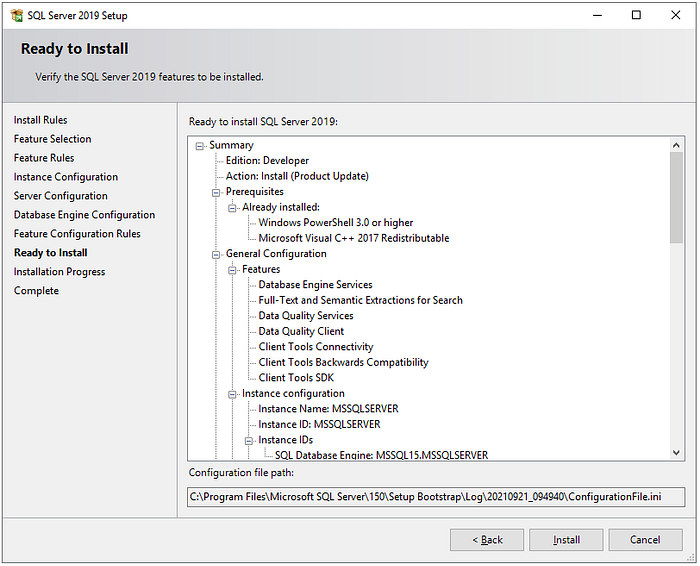Select Data Quality Services item
The width and height of the screenshot is (700, 566).
click(306, 316)
